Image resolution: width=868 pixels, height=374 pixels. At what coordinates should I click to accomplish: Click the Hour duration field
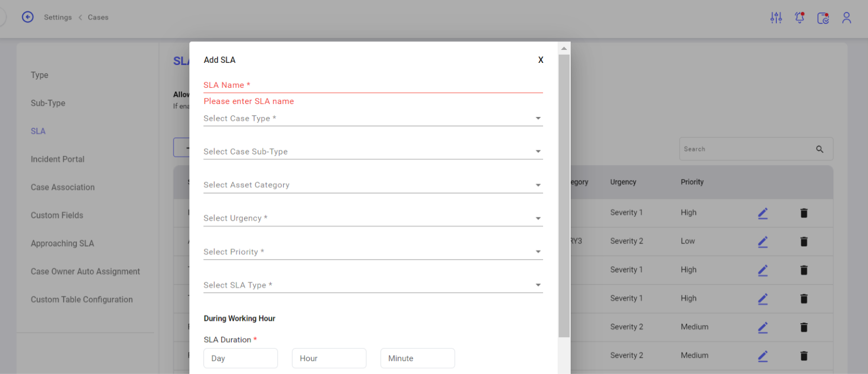click(x=329, y=358)
